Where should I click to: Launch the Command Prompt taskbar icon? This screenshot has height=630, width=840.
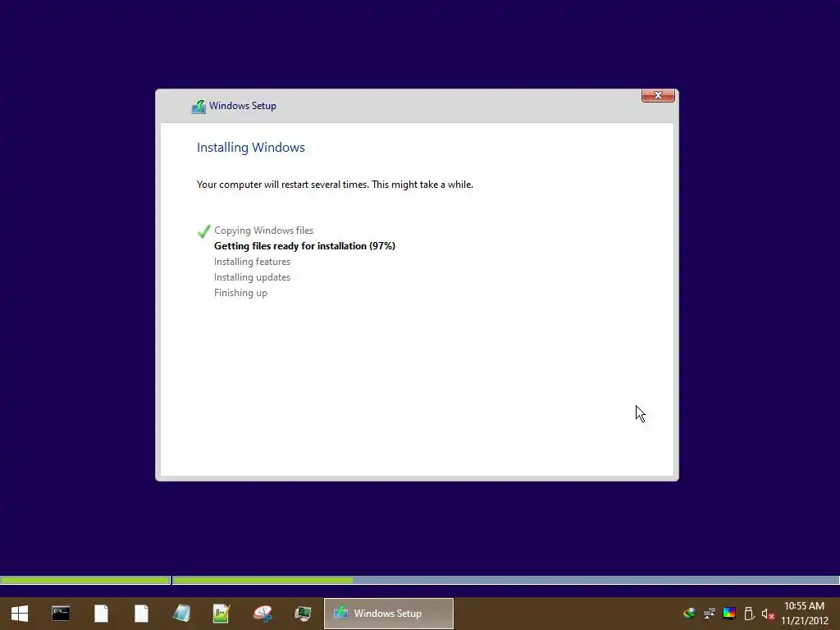click(x=61, y=614)
